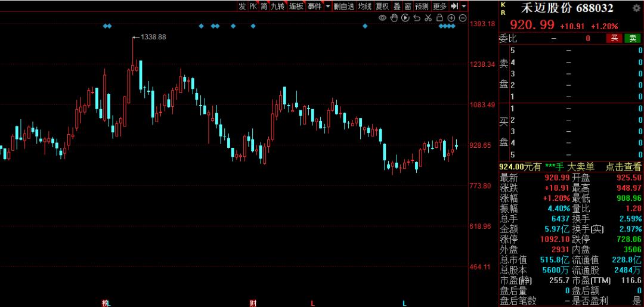Click the undo arrow icon
The width and height of the screenshot is (644, 307).
[416, 18]
